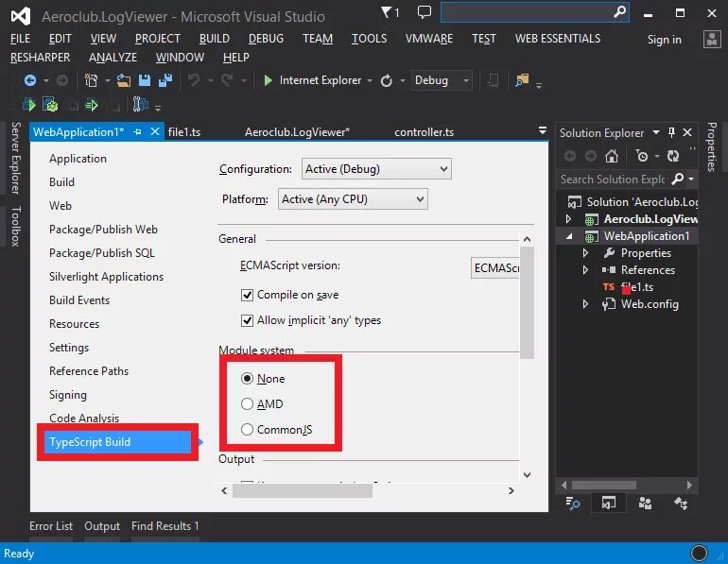Collapse the WebApplication1 project node

(569, 236)
